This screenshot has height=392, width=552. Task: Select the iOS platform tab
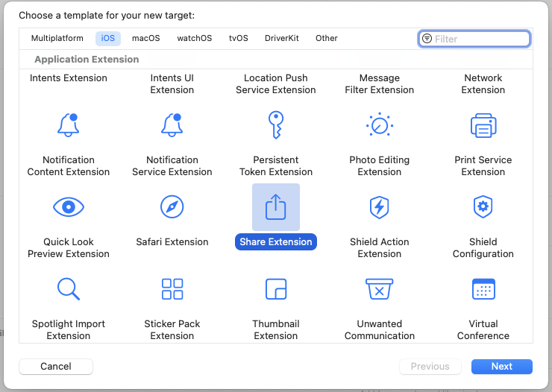point(108,38)
